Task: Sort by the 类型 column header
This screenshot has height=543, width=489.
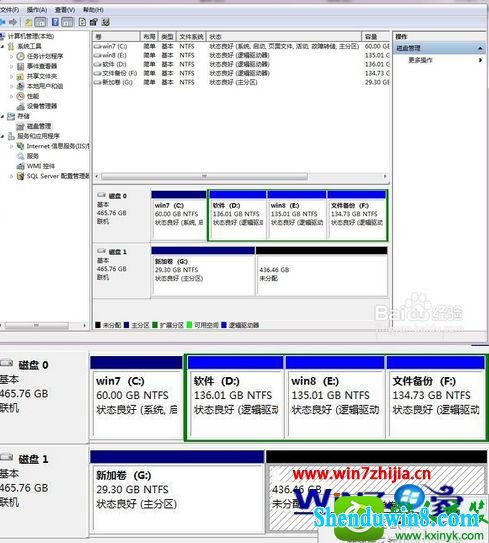Action: point(167,36)
